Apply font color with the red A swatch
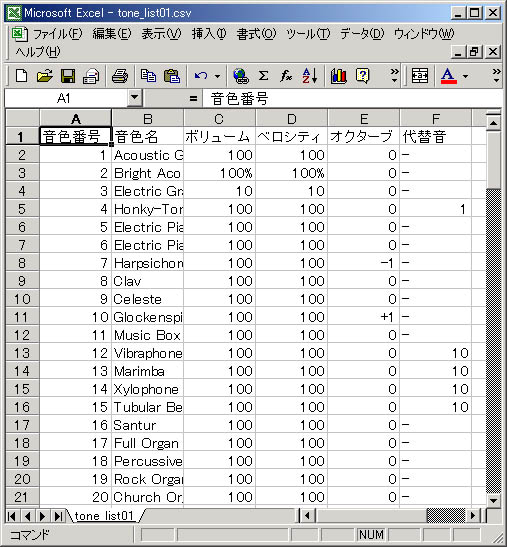The width and height of the screenshot is (507, 547). pos(448,76)
